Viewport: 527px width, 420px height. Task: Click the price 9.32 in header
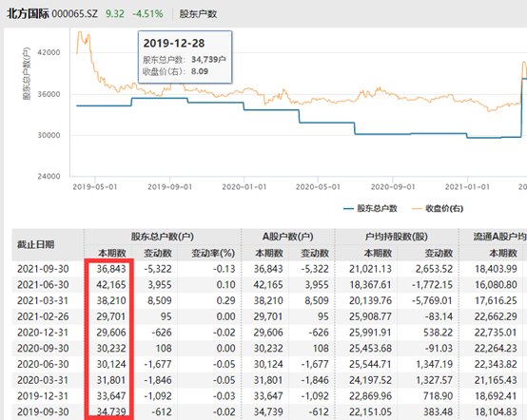tap(115, 13)
